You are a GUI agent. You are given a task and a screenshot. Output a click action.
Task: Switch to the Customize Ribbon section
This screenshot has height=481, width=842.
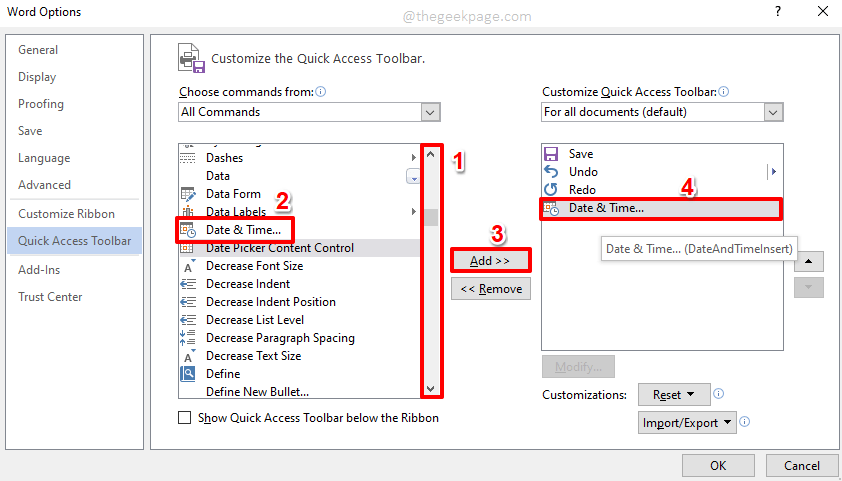click(66, 214)
